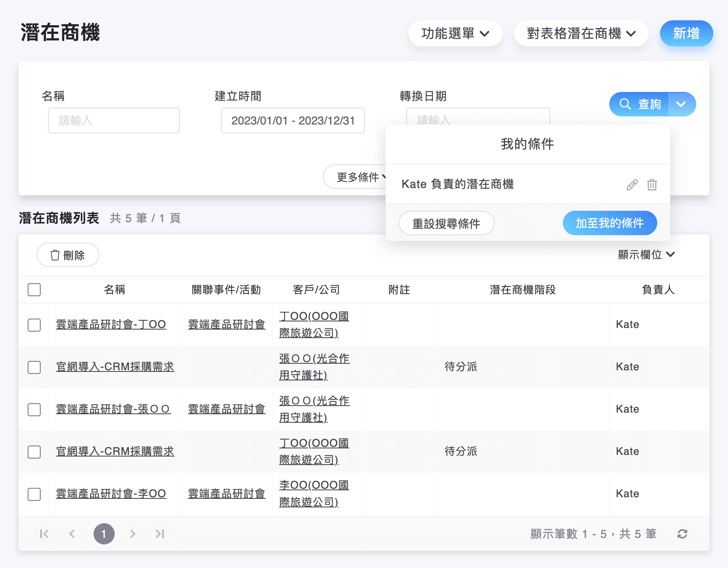This screenshot has width=728, height=568.
Task: Click the trash icon beside Kate 負責的潛在商機
Action: pyautogui.click(x=652, y=184)
